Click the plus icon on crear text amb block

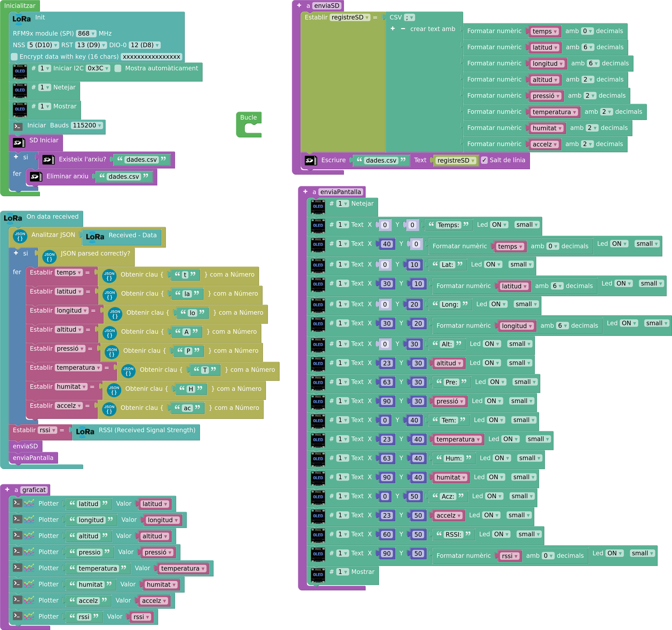tap(393, 29)
